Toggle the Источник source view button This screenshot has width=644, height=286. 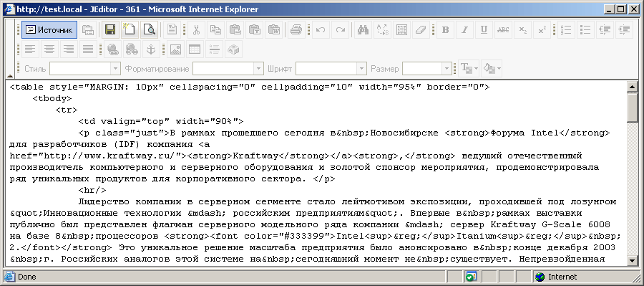coord(49,30)
